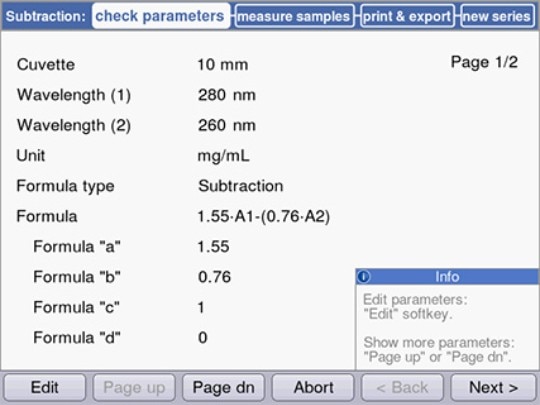Click the < Back softkey
This screenshot has height=405, width=540.
tap(403, 387)
